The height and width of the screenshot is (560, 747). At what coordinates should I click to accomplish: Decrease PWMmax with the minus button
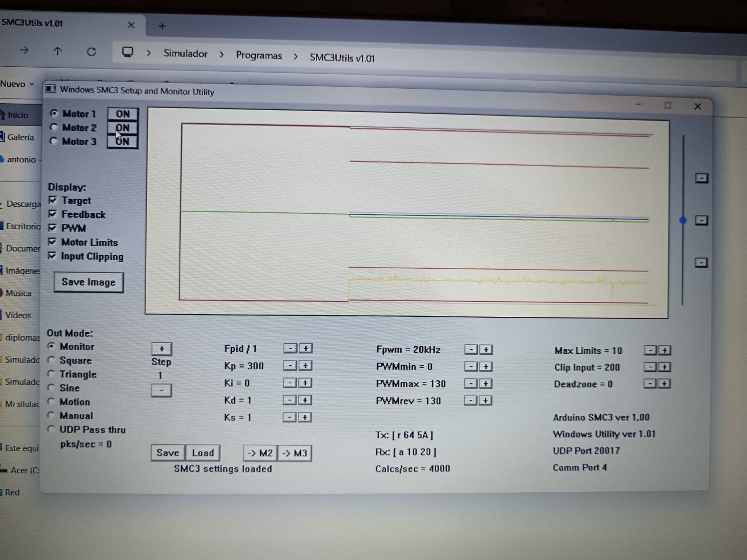[471, 384]
